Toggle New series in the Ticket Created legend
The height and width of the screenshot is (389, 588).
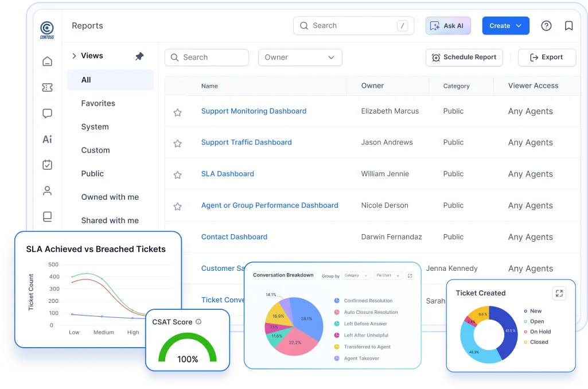533,311
